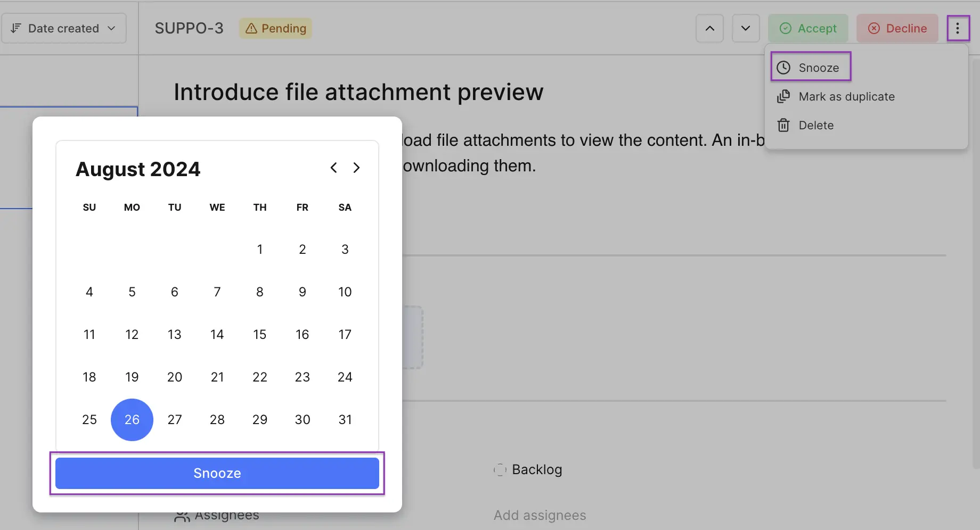Click the Pending status badge

point(276,28)
